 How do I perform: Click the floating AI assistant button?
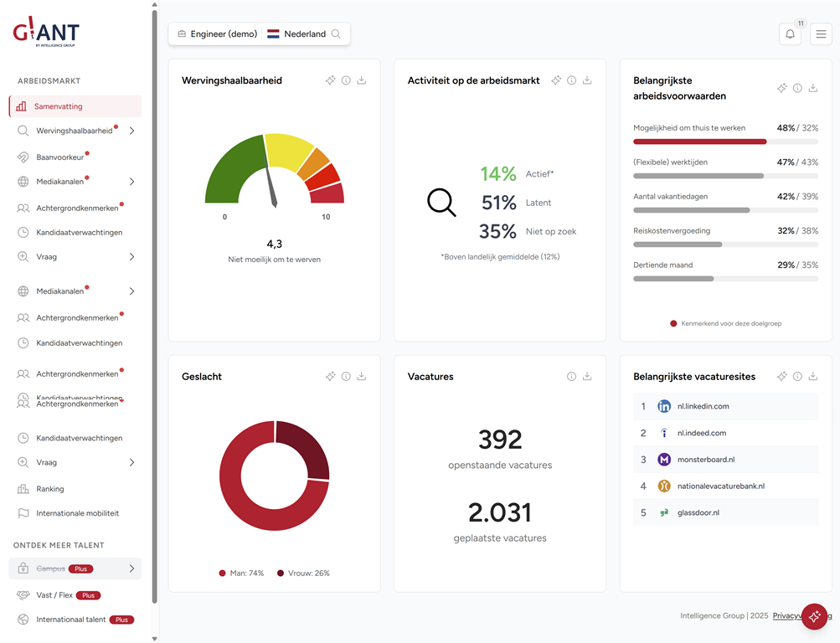tap(814, 616)
